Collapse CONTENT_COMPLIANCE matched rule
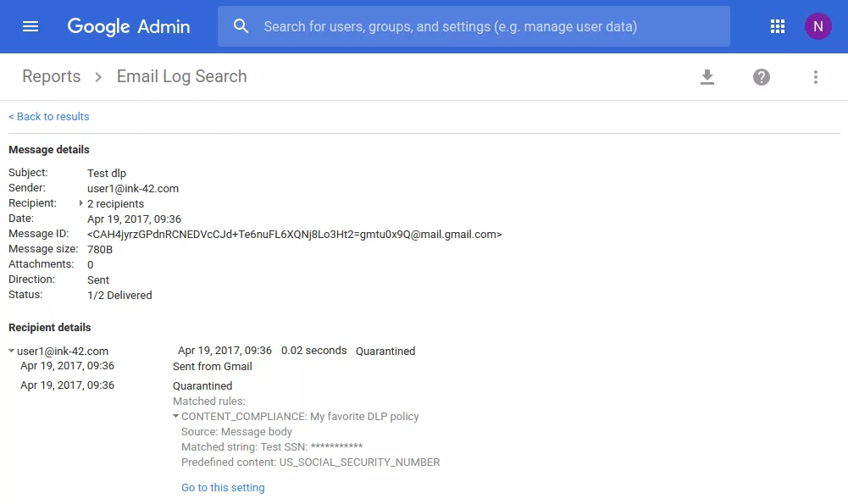Screen dimensions: 848x504 [x=175, y=417]
